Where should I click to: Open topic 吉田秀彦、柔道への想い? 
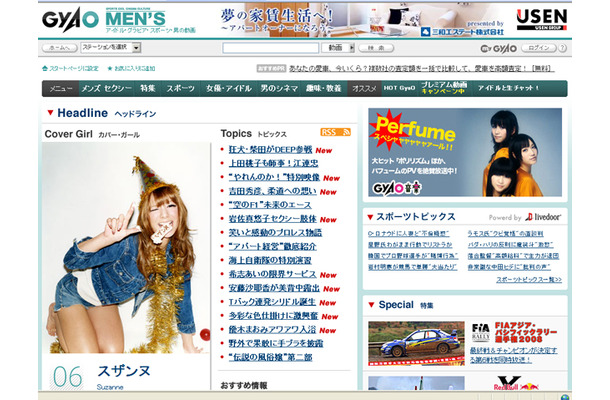272,191
